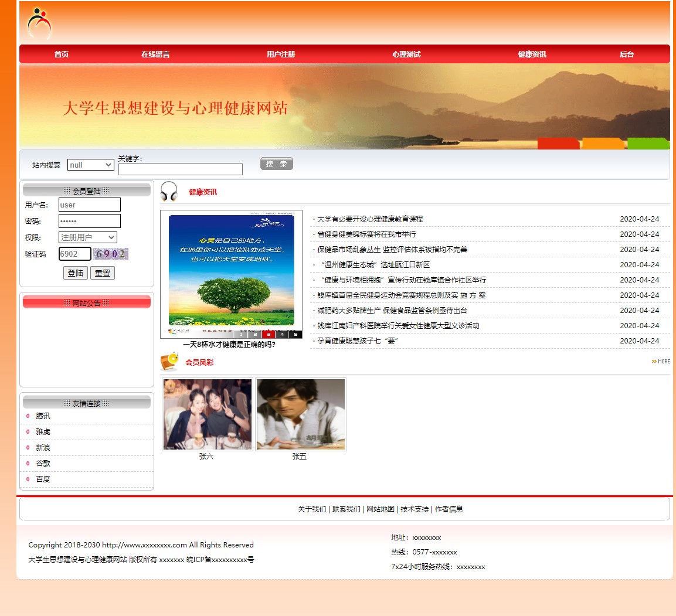Click the bullet icon next to 腾讯
The height and width of the screenshot is (616, 676).
point(28,416)
